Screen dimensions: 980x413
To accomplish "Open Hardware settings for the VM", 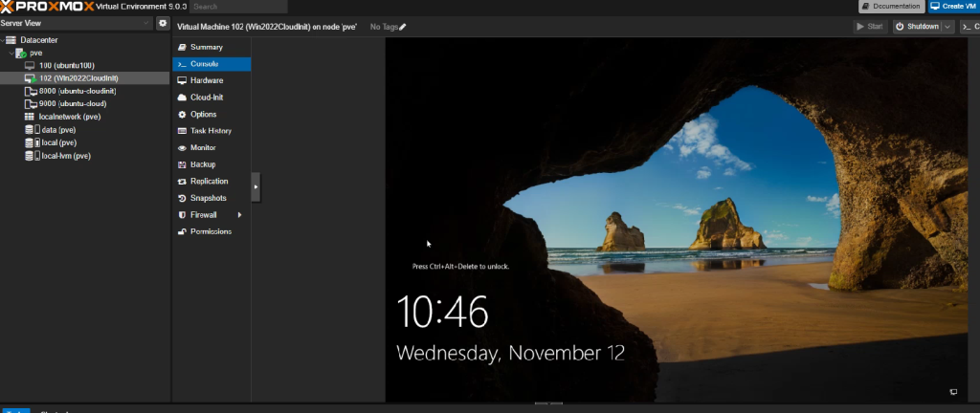I will pos(206,80).
